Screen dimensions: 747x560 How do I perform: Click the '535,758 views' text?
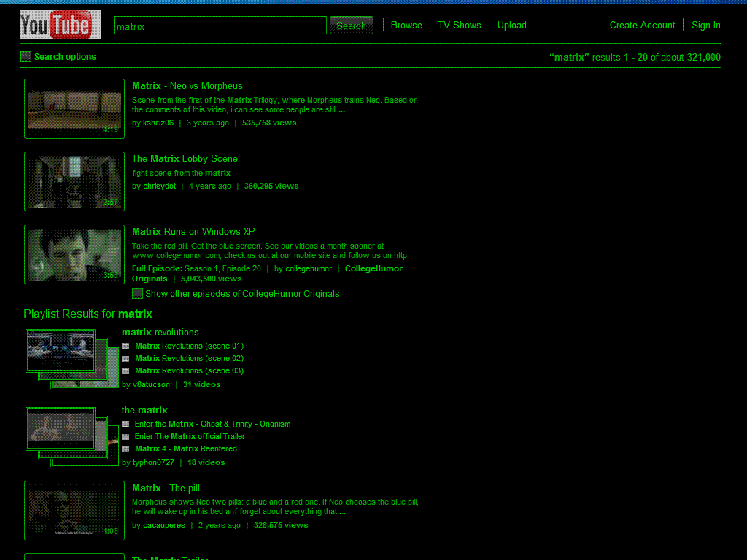point(269,122)
